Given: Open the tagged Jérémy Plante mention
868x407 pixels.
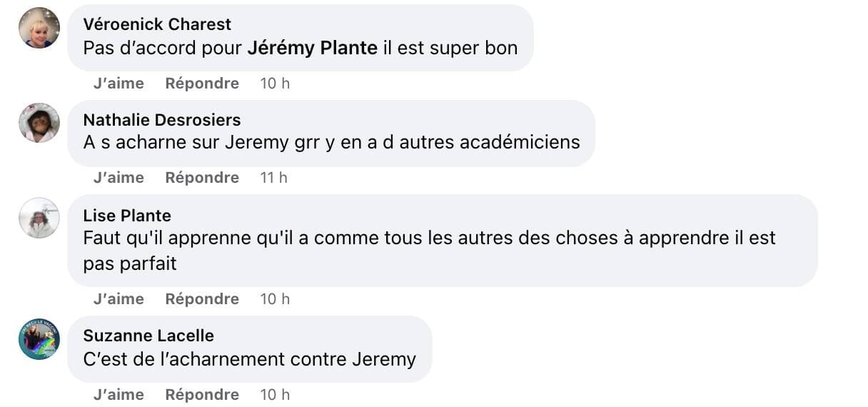Looking at the screenshot, I should (312, 48).
